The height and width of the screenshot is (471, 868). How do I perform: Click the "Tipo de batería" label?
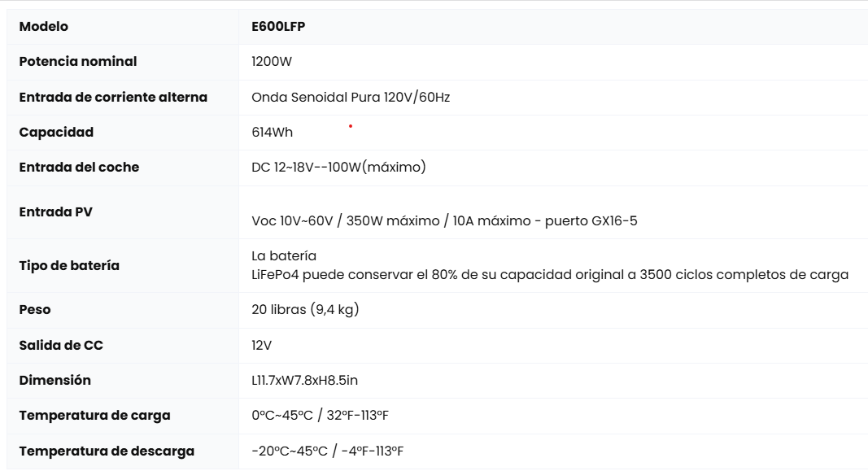[x=69, y=266]
